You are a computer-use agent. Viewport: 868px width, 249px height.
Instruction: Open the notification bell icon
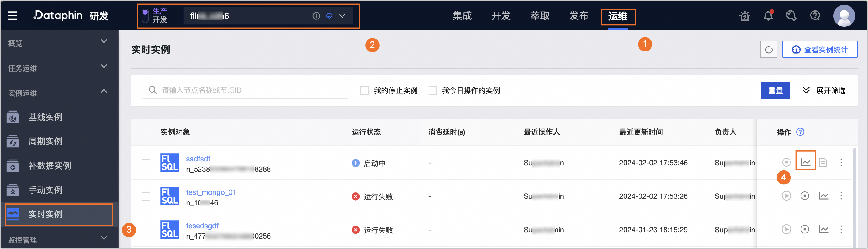point(768,16)
